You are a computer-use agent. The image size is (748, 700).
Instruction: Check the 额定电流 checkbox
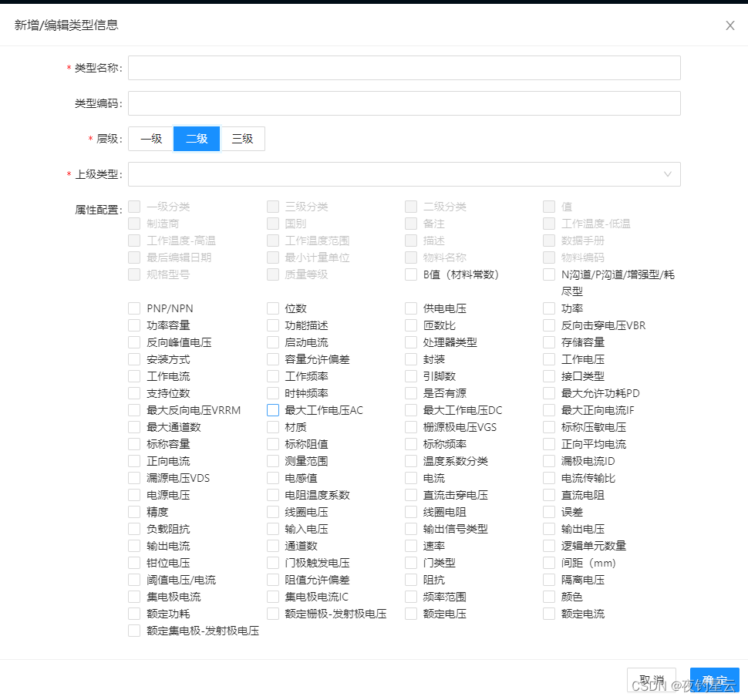[x=550, y=614]
